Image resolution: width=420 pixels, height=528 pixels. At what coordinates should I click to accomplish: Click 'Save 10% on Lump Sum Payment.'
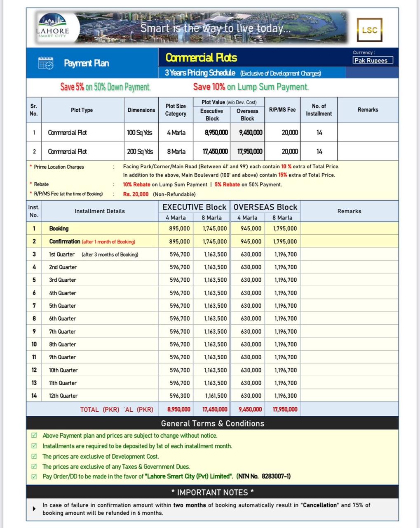point(251,87)
